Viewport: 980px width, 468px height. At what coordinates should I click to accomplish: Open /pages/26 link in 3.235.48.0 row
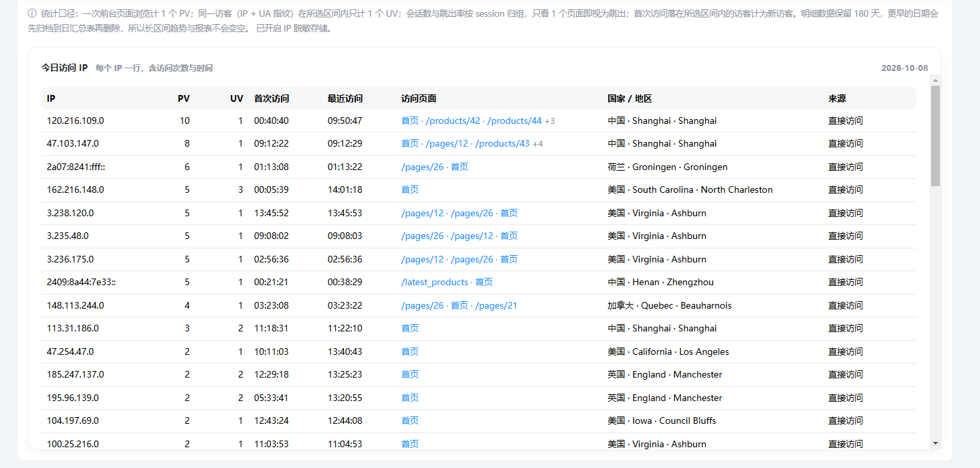pyautogui.click(x=423, y=236)
